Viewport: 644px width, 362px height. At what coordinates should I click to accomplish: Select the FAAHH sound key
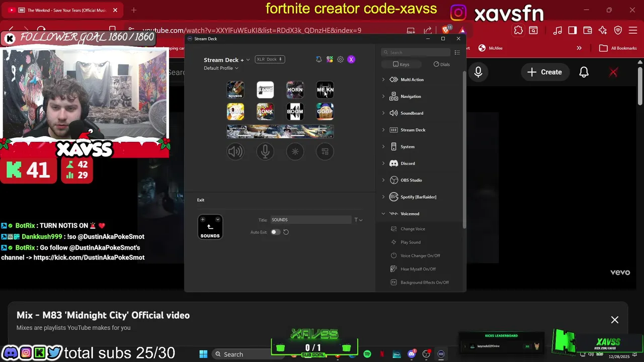235,112
